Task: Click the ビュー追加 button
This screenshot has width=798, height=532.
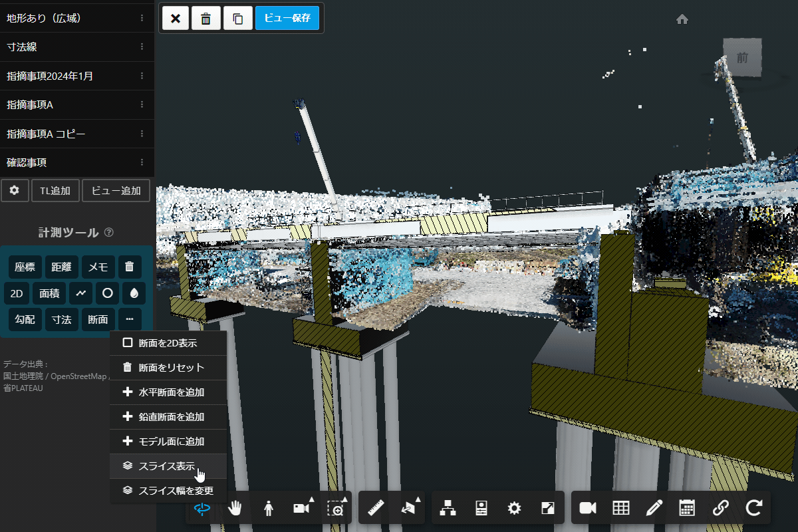Action: tap(116, 190)
